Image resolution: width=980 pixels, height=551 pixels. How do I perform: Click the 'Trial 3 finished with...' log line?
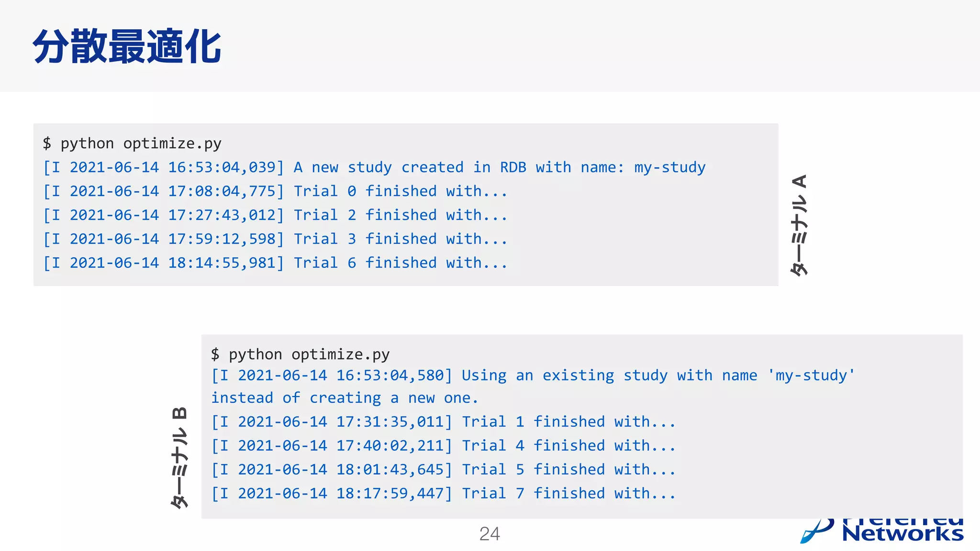[275, 239]
